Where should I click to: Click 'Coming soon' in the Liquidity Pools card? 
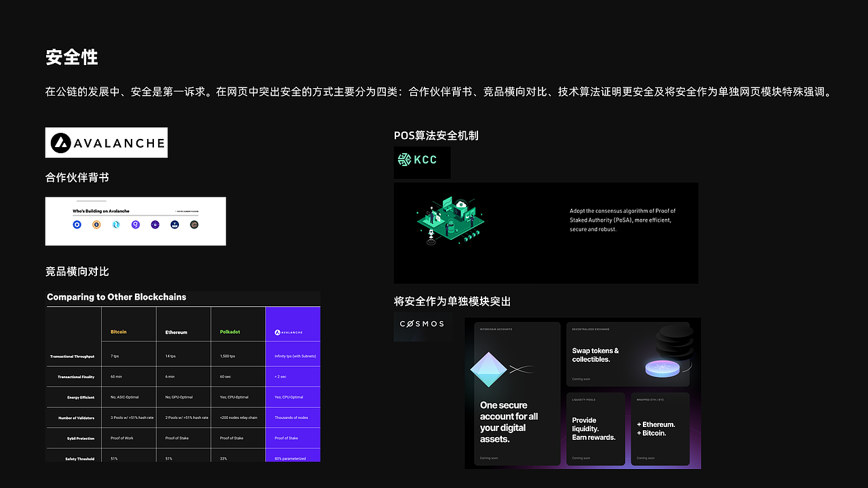[581, 458]
